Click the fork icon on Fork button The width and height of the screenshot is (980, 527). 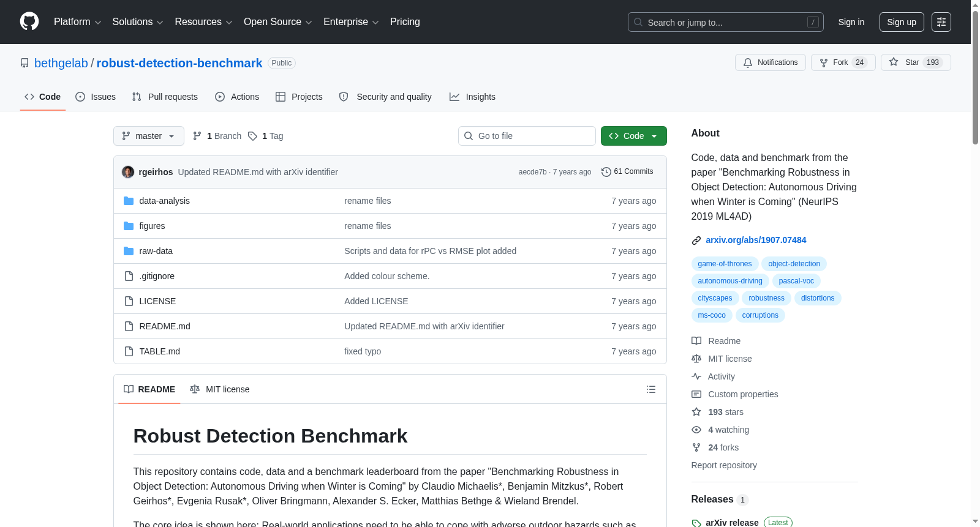click(824, 62)
